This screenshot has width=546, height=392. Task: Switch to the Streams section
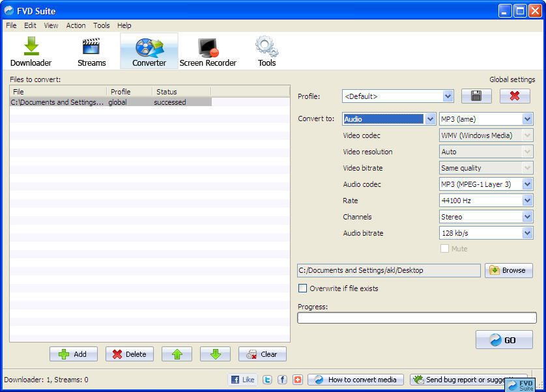(91, 50)
